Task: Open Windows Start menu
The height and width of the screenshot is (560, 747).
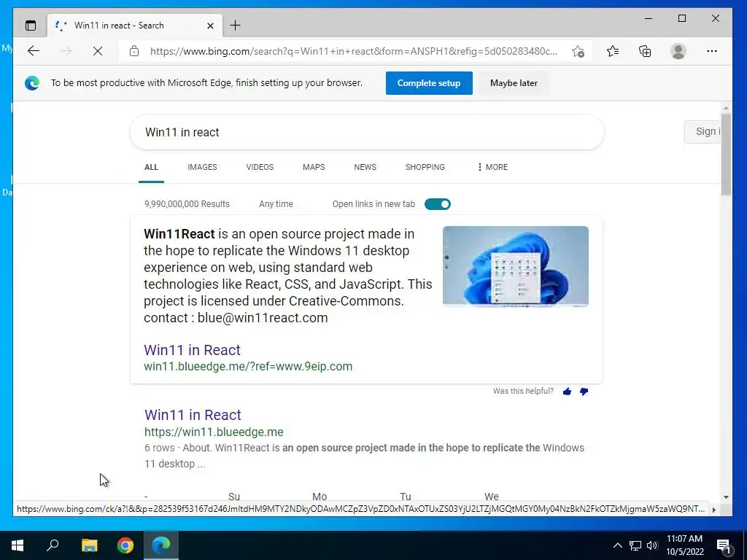Action: coord(18,545)
